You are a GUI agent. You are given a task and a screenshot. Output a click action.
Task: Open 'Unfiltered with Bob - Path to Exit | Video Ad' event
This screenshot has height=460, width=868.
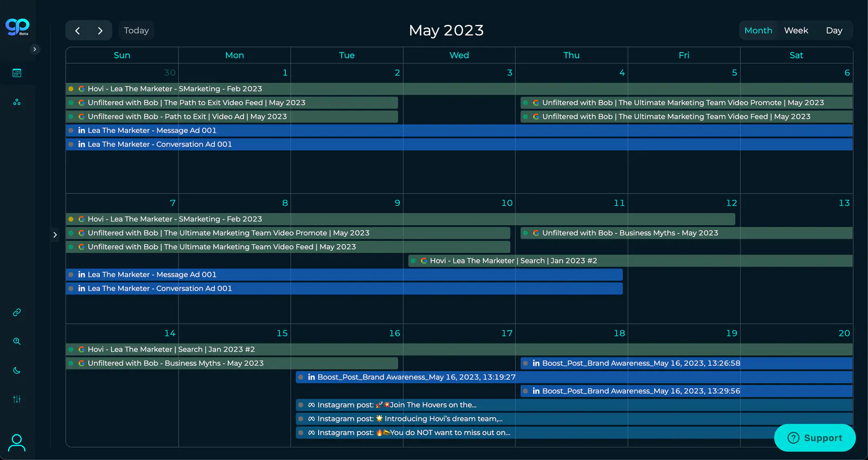[x=232, y=117]
